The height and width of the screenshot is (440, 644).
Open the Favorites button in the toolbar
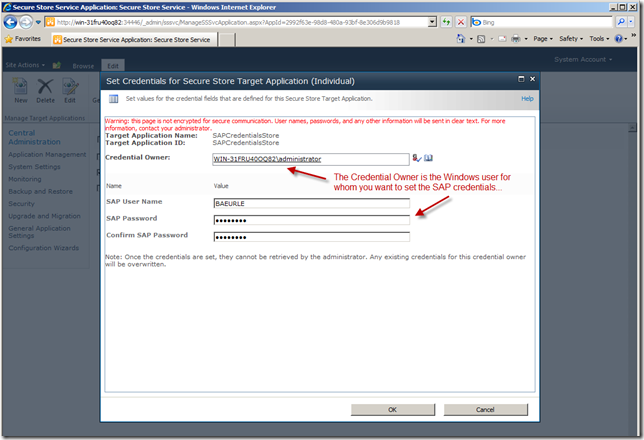tap(23, 39)
